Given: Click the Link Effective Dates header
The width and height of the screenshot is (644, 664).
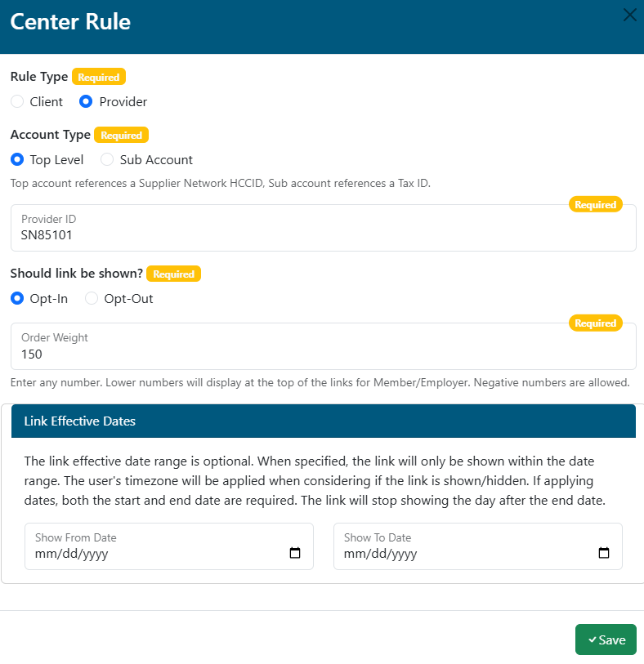Looking at the screenshot, I should (x=80, y=421).
